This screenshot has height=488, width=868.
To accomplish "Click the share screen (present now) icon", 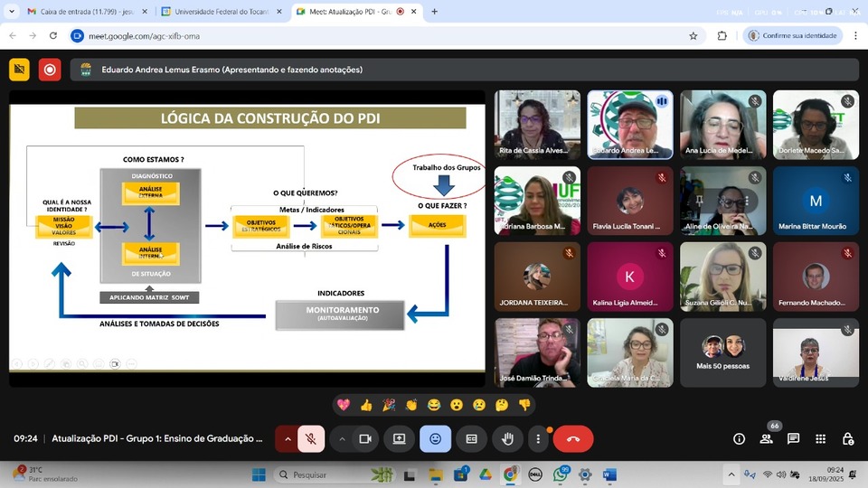I will point(399,438).
